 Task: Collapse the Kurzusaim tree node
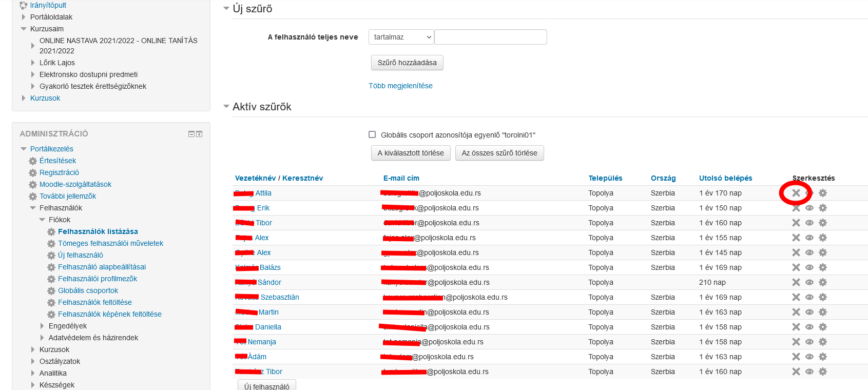point(24,29)
